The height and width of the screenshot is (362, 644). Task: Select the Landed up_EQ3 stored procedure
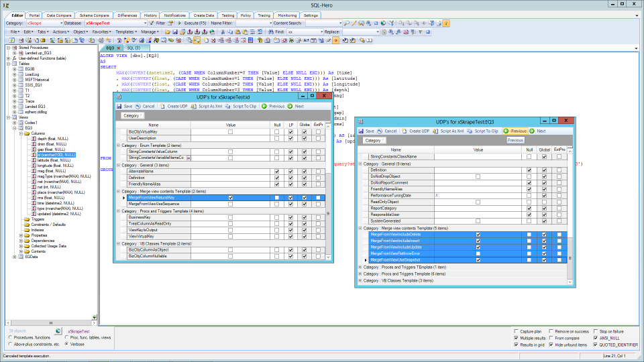click(x=38, y=53)
